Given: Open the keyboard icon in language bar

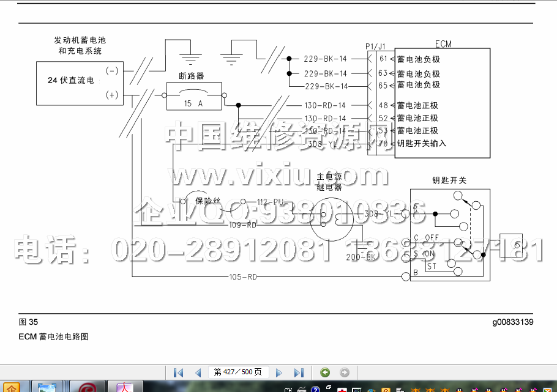Looking at the screenshot, I should click(x=301, y=389).
